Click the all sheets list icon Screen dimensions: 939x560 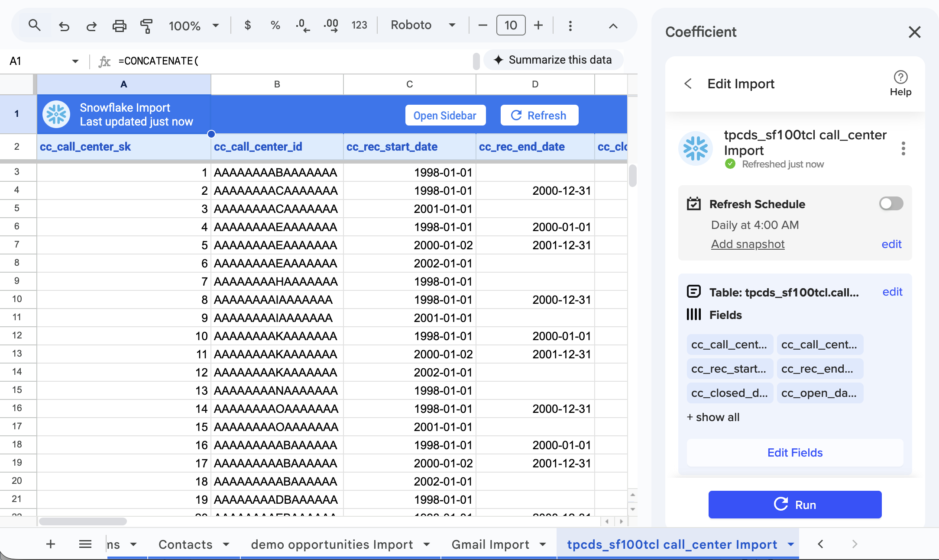point(85,544)
